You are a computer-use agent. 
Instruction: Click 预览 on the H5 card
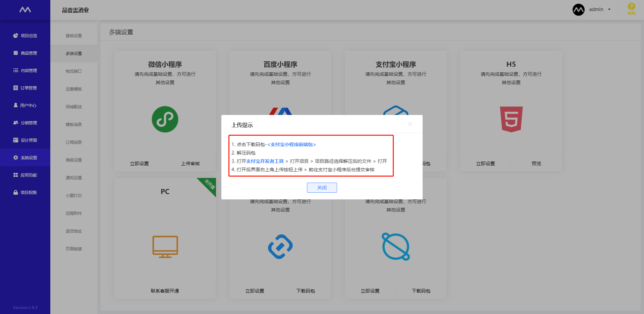pos(537,164)
